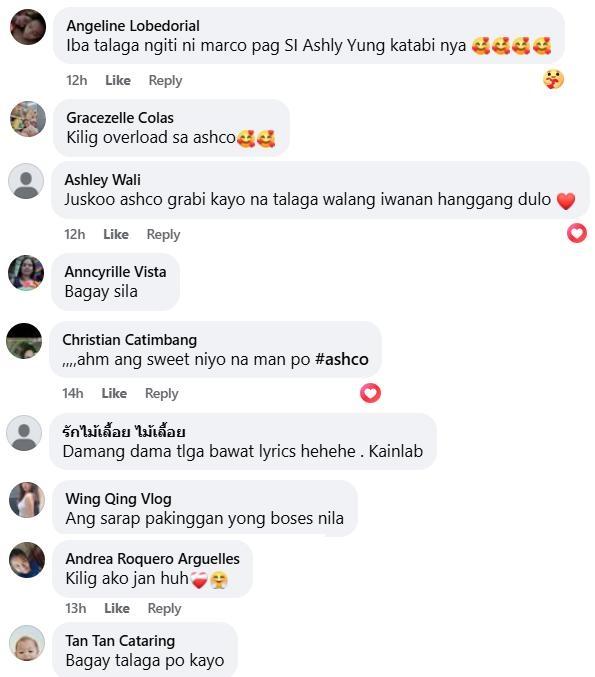Like Ashley Wali's comment
This screenshot has width=595, height=677.
tap(116, 234)
